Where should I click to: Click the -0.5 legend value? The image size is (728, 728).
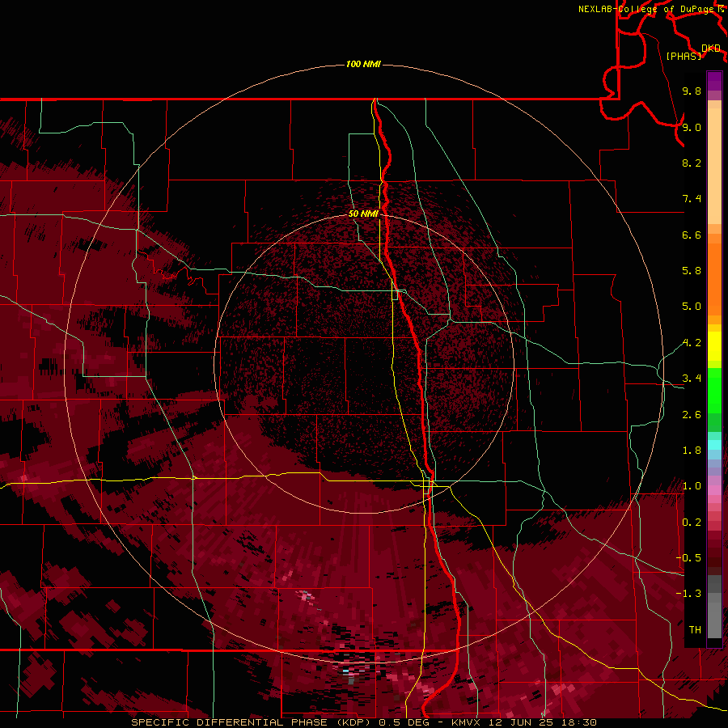(688, 557)
